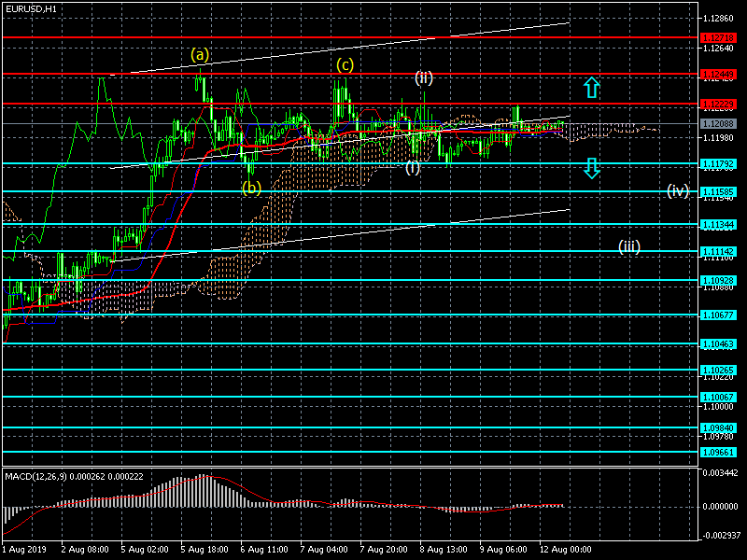Select the yellow (c) wave label
The width and height of the screenshot is (747, 560).
pyautogui.click(x=345, y=64)
